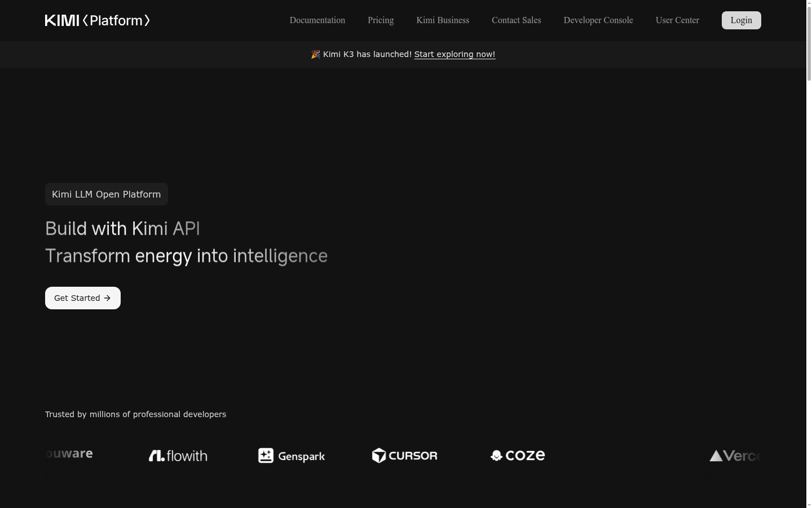Click the Cursor logo

pos(404,456)
